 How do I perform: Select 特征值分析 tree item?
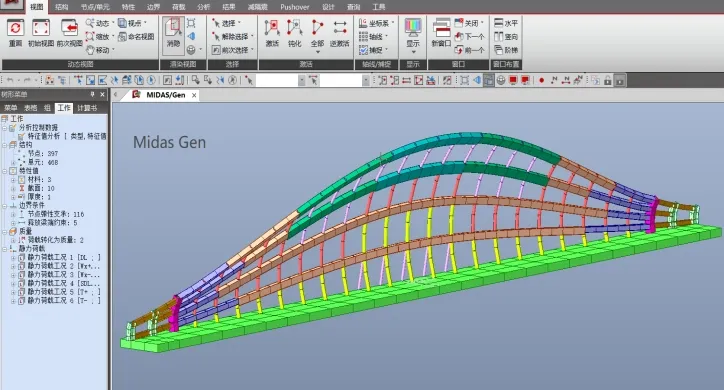[x=67, y=136]
